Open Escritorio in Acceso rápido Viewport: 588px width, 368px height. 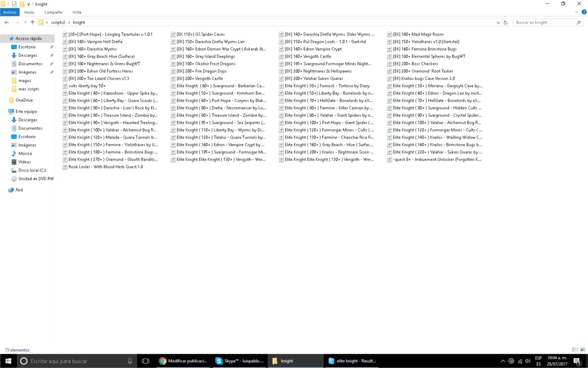pyautogui.click(x=27, y=47)
